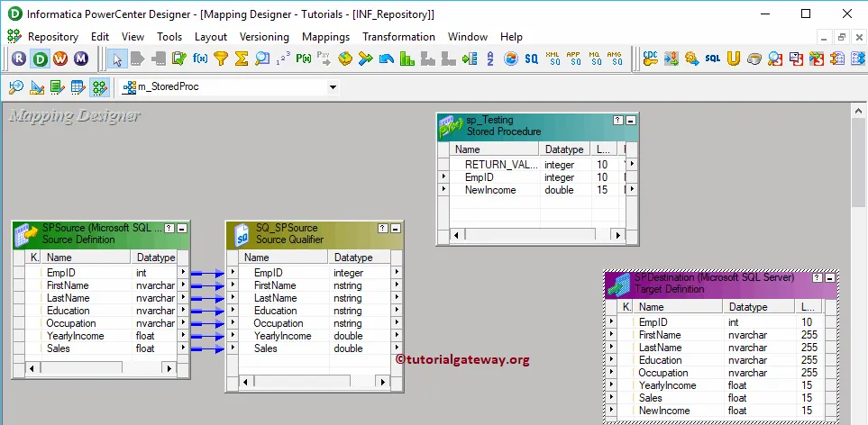Select NewIncome port in sp_Testing
This screenshot has height=425, width=868.
(490, 190)
